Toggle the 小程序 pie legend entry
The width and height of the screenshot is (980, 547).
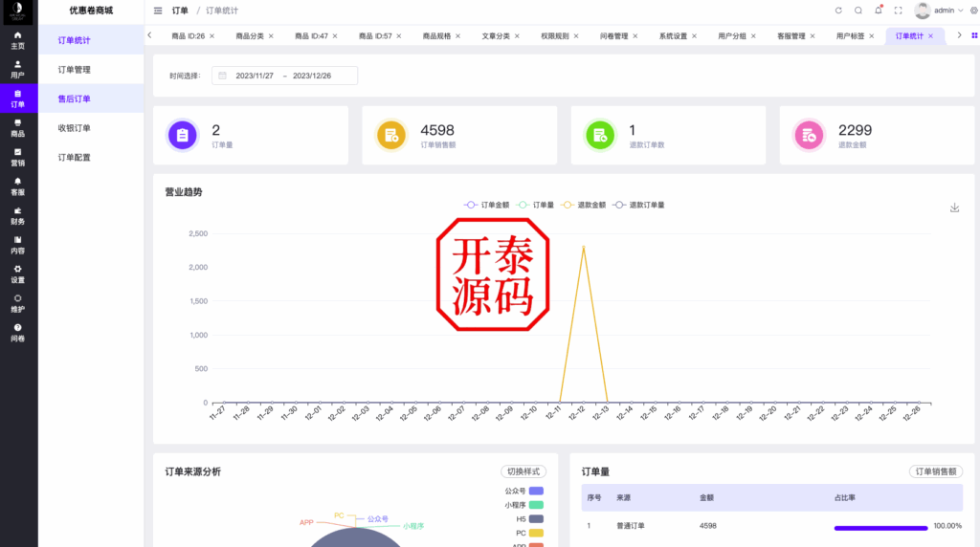[x=523, y=505]
